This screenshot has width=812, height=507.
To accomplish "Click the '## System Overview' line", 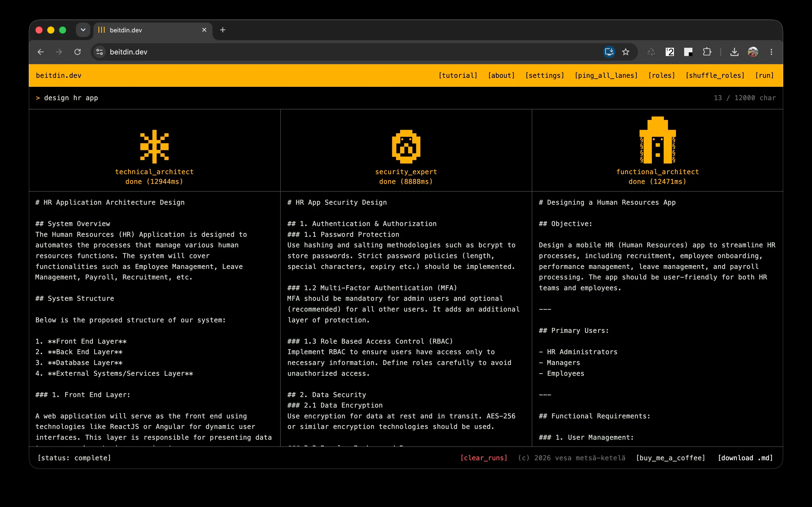I will (73, 224).
